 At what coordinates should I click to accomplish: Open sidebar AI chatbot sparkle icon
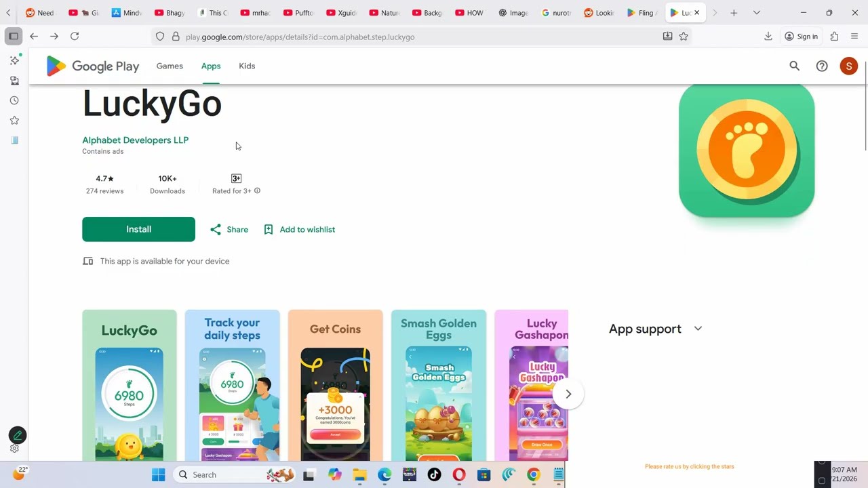(14, 60)
